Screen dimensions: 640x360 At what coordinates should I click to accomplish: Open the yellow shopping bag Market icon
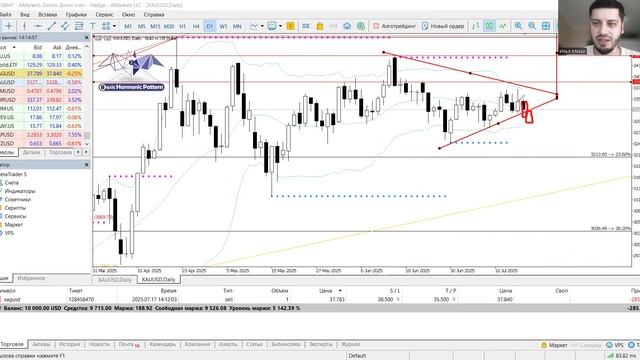pos(320,26)
